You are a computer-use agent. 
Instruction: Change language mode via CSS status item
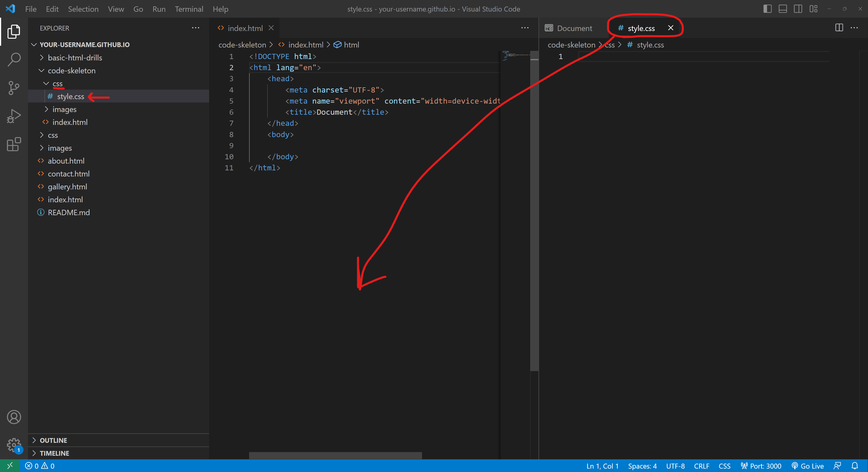(724, 466)
